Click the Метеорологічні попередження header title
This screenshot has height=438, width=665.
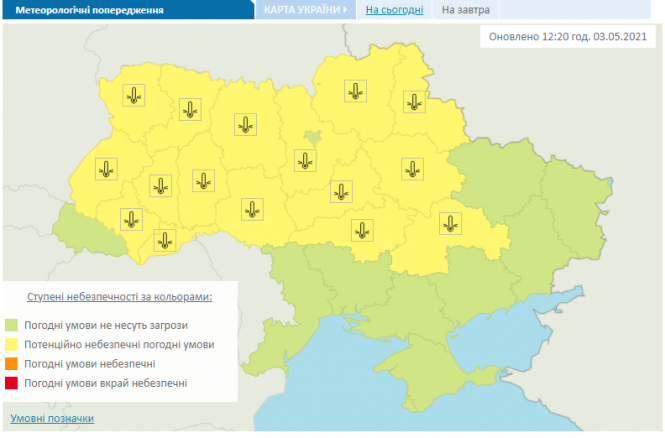(83, 11)
